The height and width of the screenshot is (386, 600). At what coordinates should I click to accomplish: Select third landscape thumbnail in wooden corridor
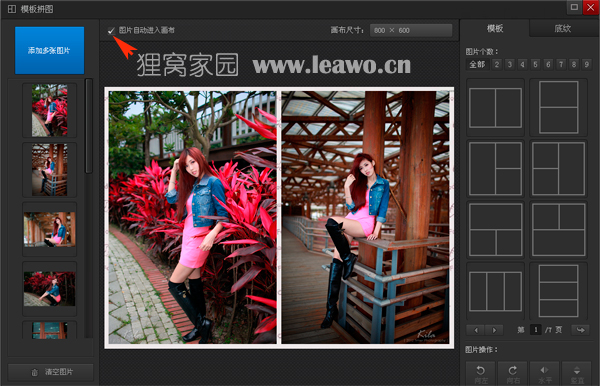(49, 230)
